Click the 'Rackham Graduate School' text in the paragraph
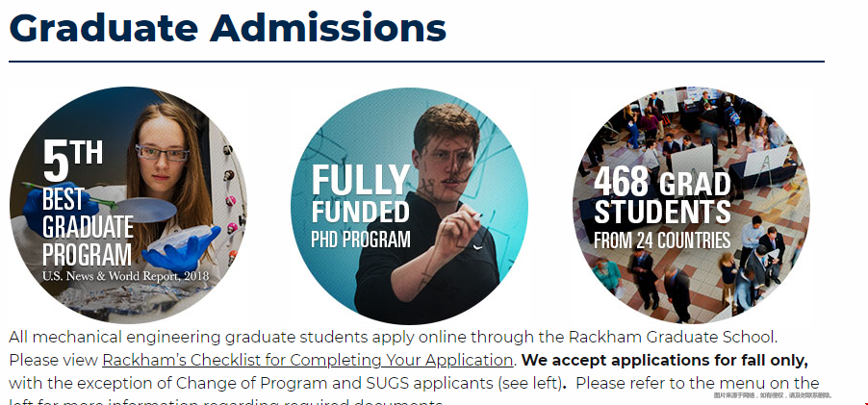 click(x=673, y=337)
